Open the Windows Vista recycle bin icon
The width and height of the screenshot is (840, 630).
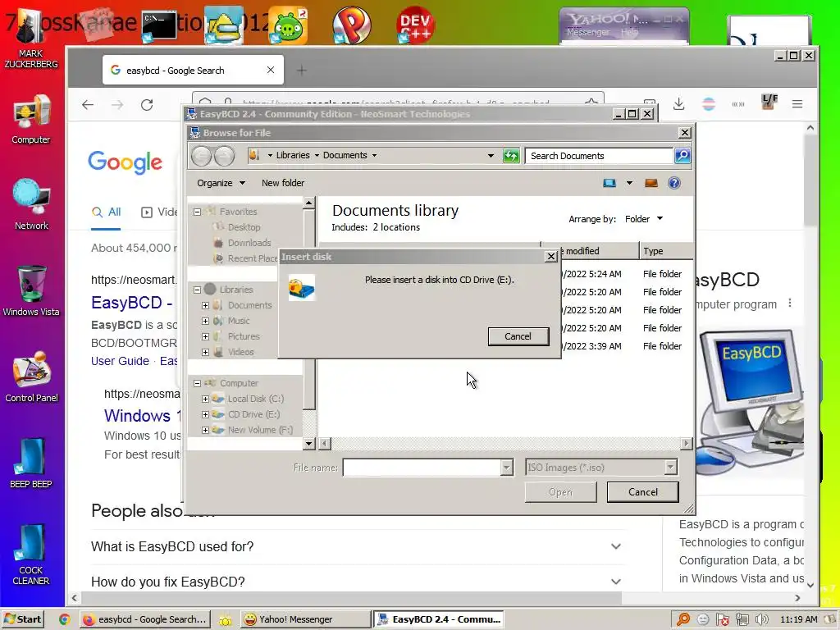tap(31, 290)
